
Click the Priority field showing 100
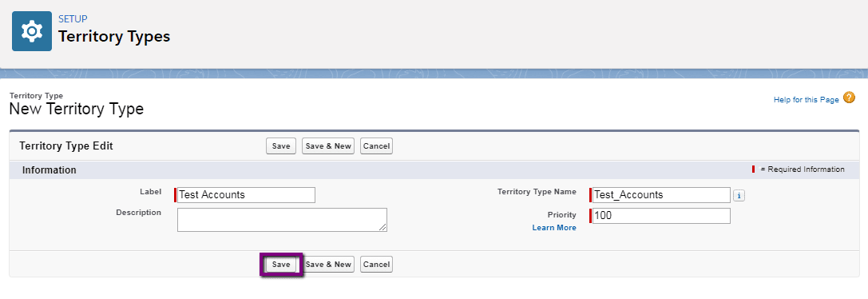pos(661,216)
